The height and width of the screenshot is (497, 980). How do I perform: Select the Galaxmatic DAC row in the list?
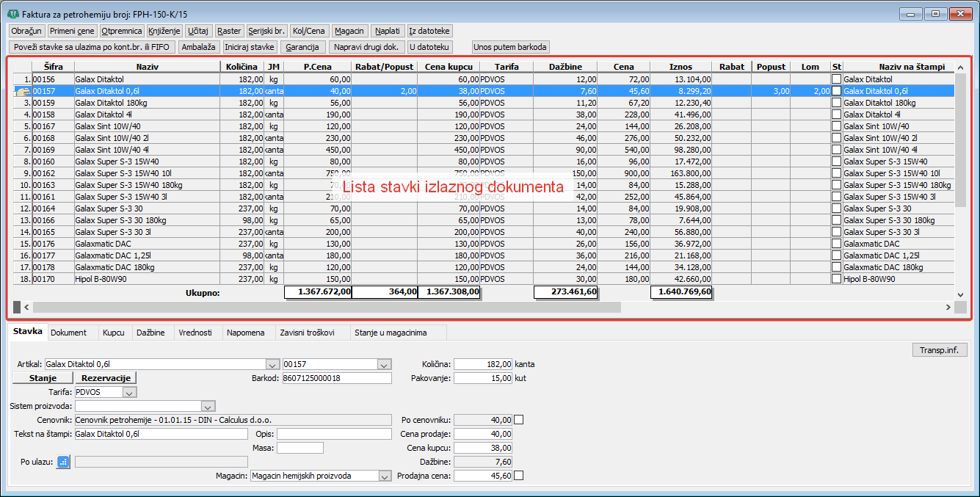pyautogui.click(x=484, y=244)
